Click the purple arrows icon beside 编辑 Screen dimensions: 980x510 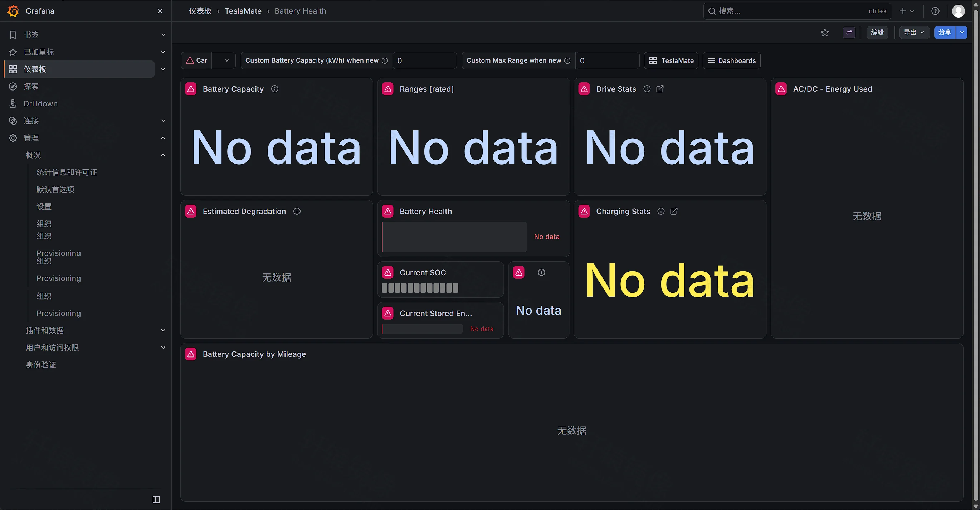coord(849,32)
